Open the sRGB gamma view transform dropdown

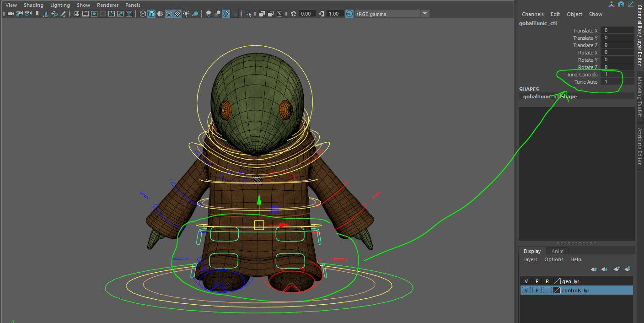tap(425, 14)
